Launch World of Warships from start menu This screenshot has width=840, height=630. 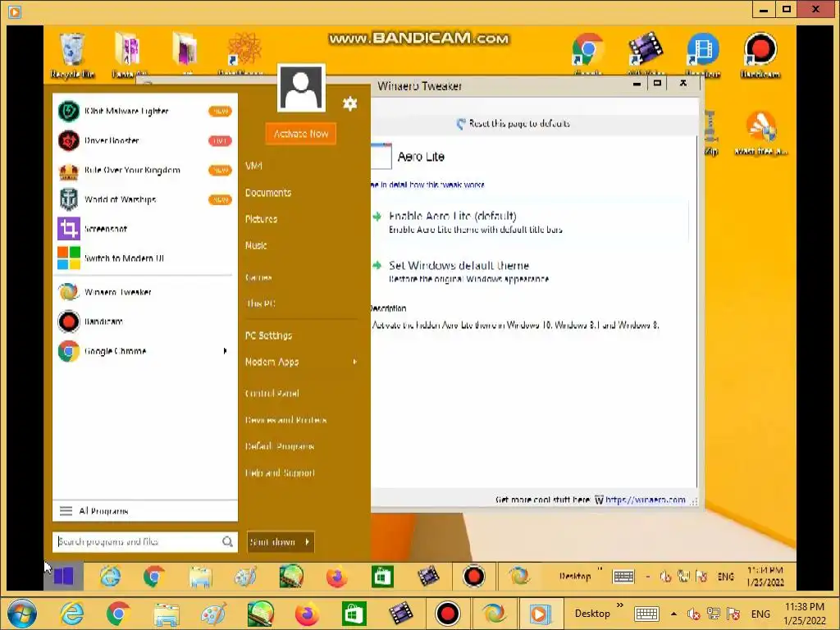point(144,199)
